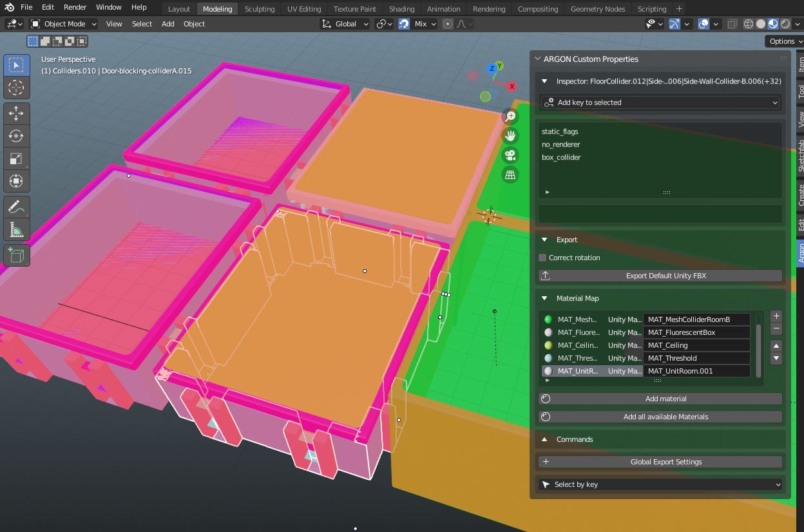
Task: Pick the Measure tool
Action: 16,230
